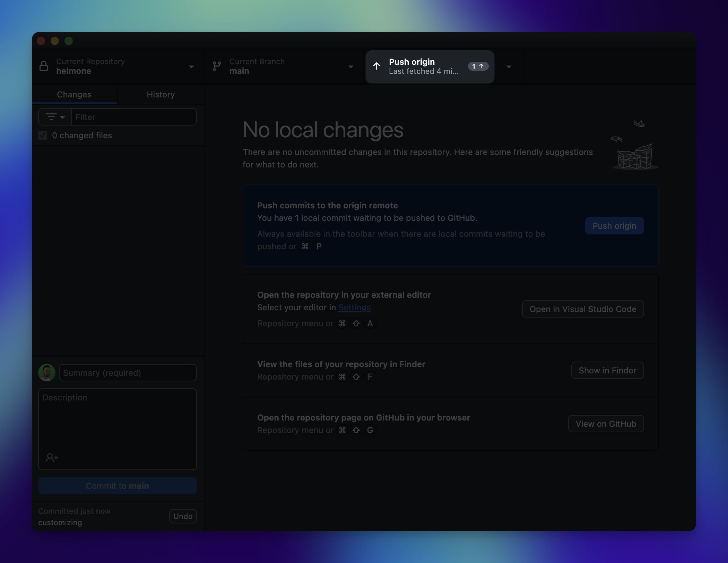Click Open the repository page on GitHub heading
Screen dimensions: 728x563
(364, 417)
